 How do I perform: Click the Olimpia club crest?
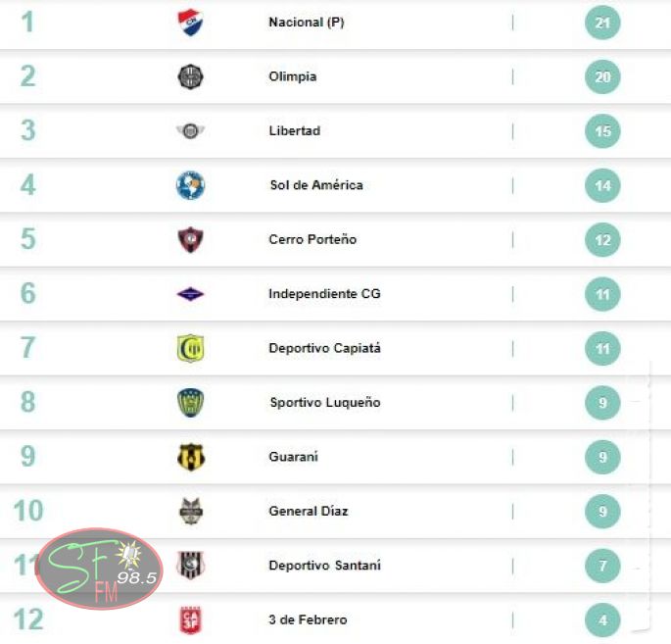190,76
